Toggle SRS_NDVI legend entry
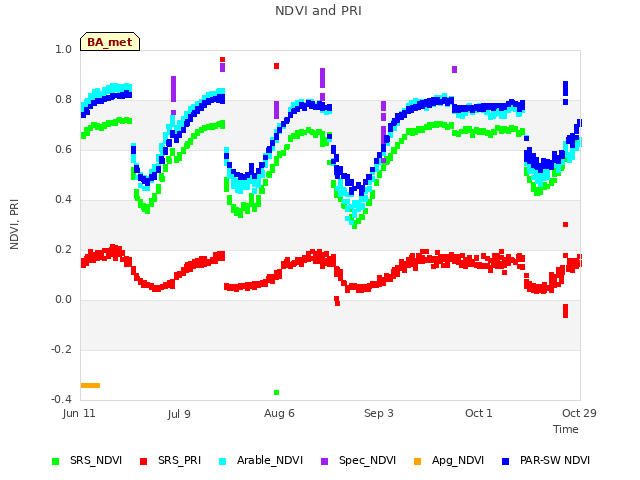Image resolution: width=640 pixels, height=480 pixels. click(87, 461)
